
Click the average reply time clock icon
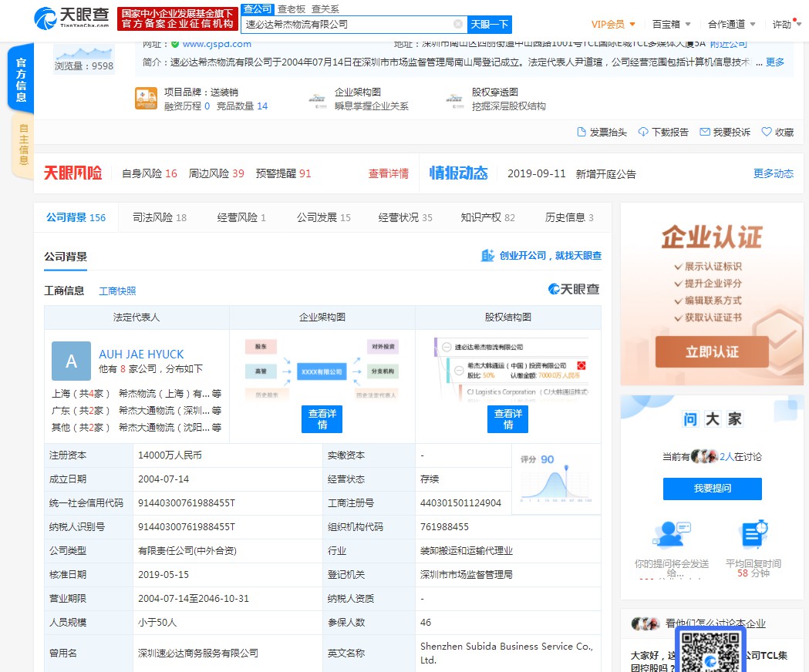[x=753, y=534]
